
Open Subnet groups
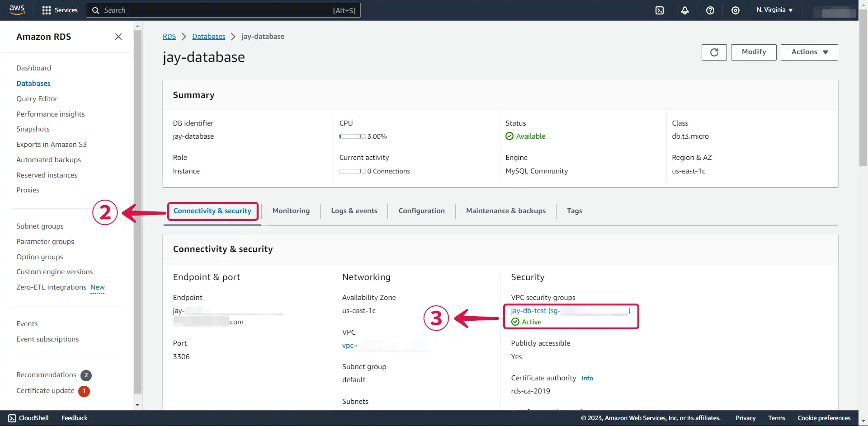[x=40, y=226]
